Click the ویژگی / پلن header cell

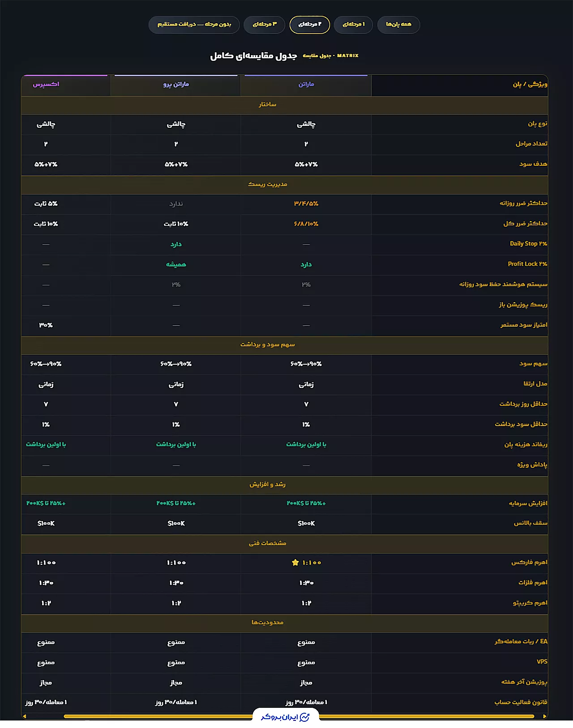point(460,85)
